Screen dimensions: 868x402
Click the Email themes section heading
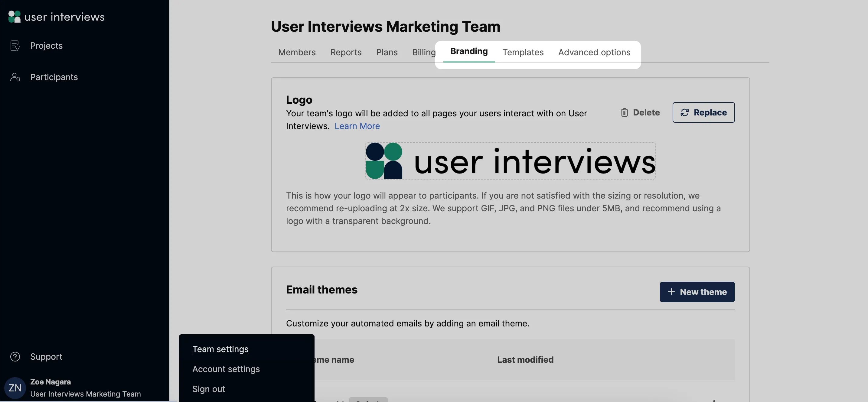(x=322, y=290)
